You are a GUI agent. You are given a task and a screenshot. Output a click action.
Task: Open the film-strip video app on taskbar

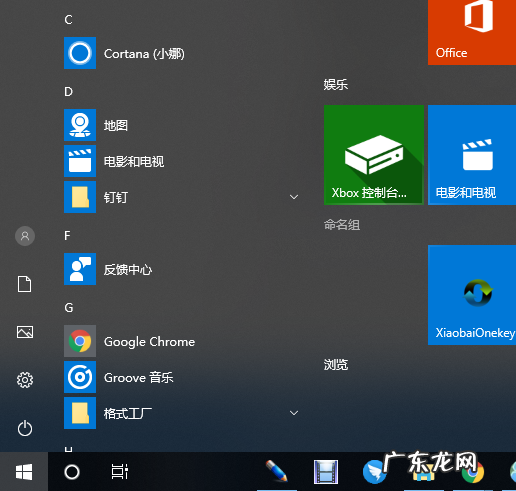pos(326,472)
